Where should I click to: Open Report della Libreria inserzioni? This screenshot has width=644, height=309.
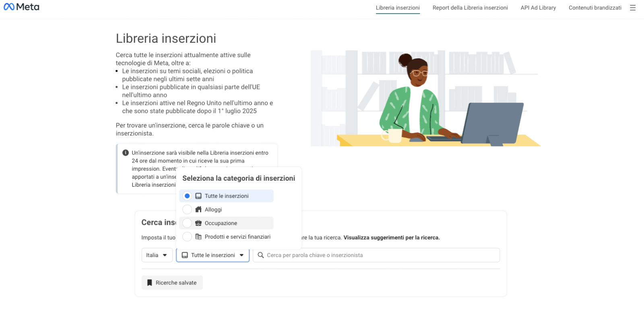pyautogui.click(x=470, y=8)
